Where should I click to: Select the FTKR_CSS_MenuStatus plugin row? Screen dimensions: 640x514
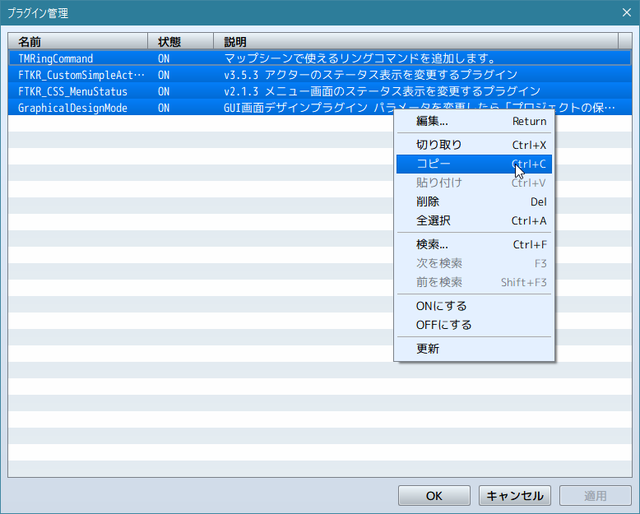point(320,91)
